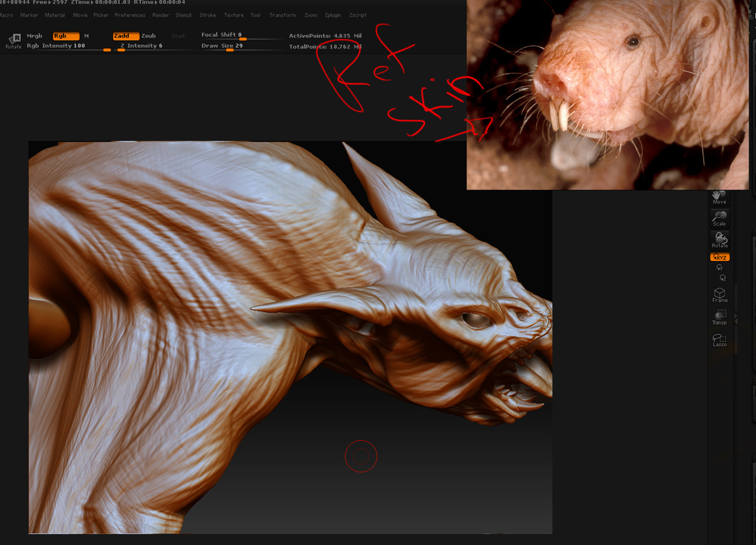Open the Movie menu
The height and width of the screenshot is (545, 756).
pos(80,15)
